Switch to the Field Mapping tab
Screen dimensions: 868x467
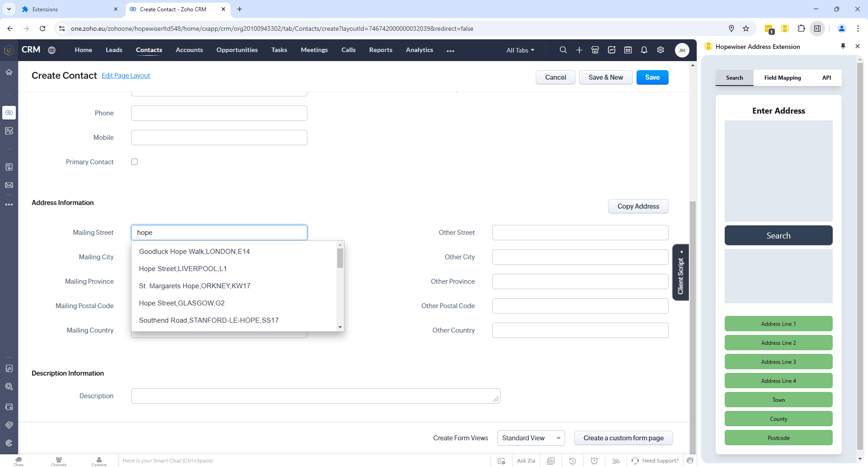[x=782, y=78]
